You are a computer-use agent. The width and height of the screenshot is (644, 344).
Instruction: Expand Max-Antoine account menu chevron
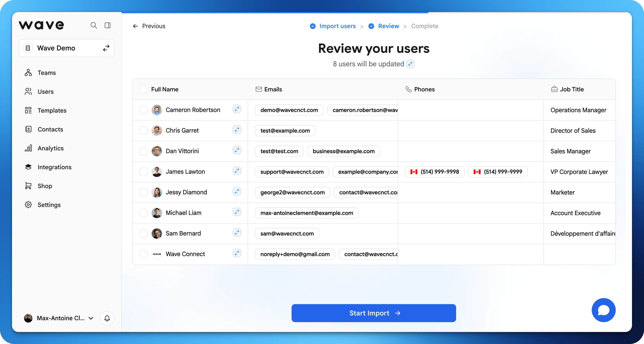91,318
